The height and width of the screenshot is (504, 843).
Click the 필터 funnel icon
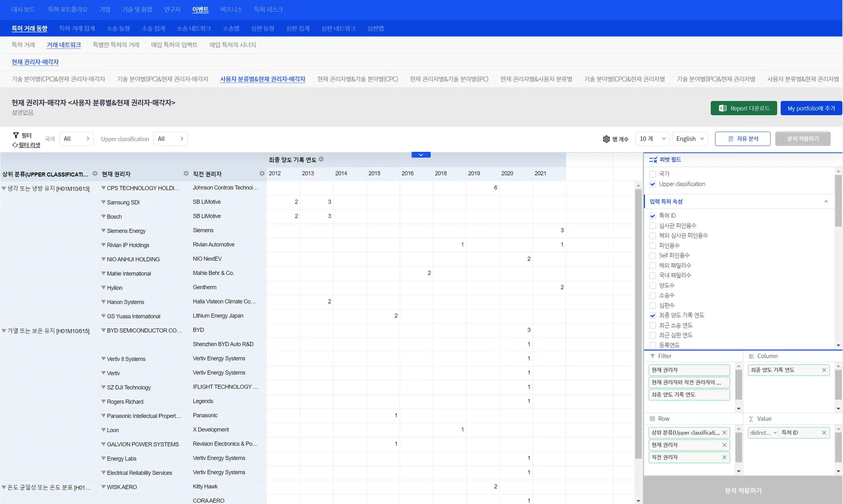[x=16, y=135]
